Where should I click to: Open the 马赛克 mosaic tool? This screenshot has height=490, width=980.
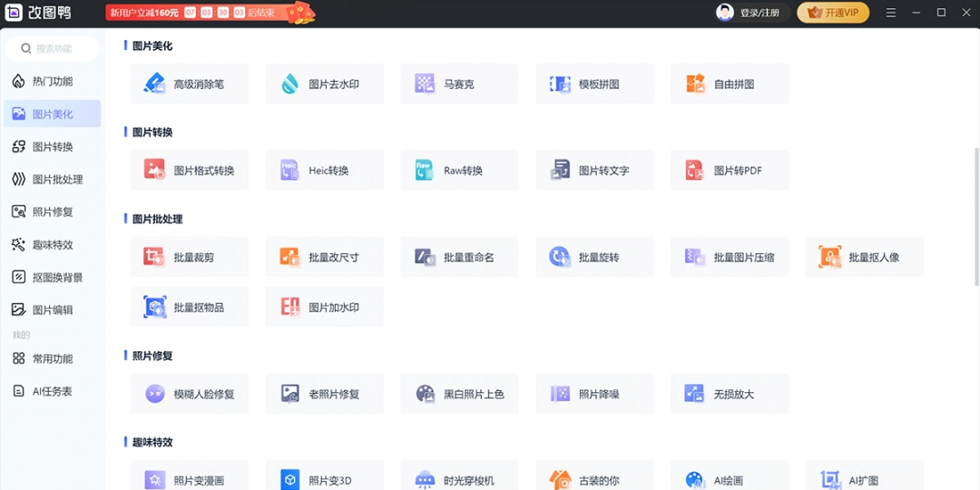[459, 84]
